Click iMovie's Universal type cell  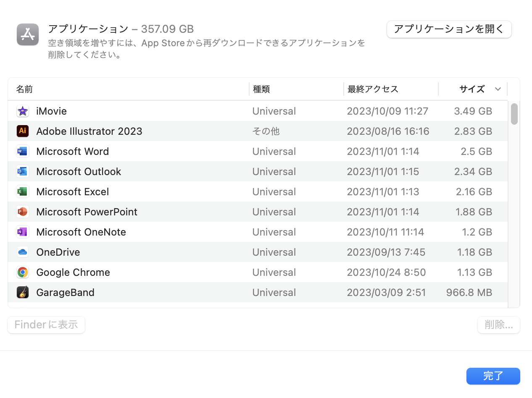coord(274,111)
